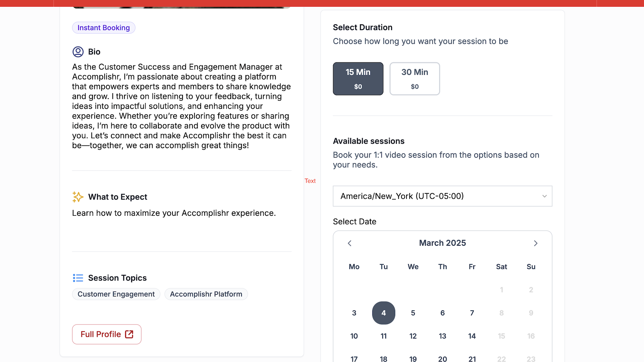
Task: Click the What to Expect sparkle icon
Action: point(78,197)
